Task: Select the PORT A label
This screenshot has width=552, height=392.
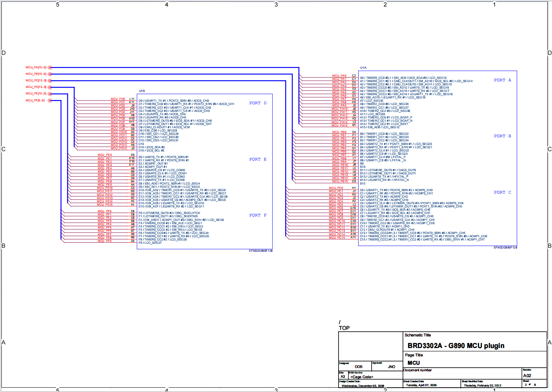Action: 502,80
